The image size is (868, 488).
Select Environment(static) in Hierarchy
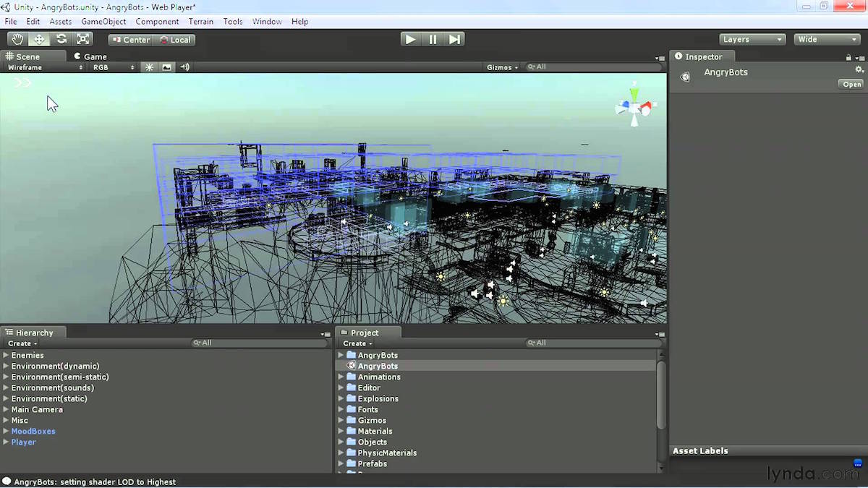(x=48, y=398)
